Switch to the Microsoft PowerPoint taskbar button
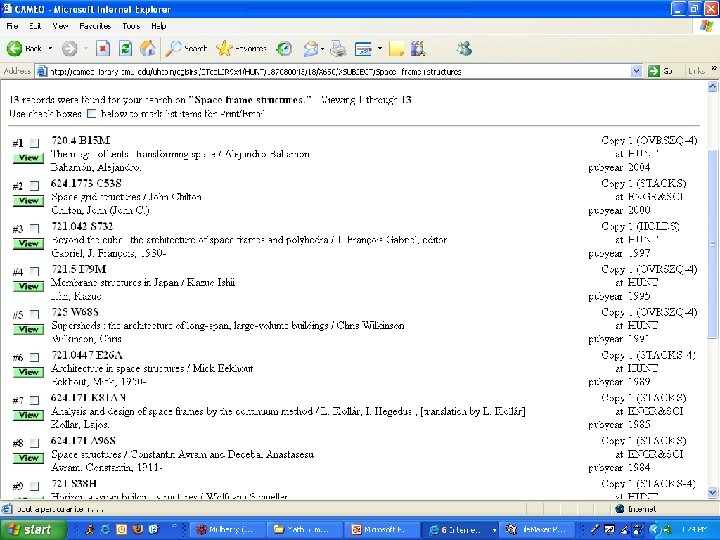The width and height of the screenshot is (720, 540). pos(382,529)
